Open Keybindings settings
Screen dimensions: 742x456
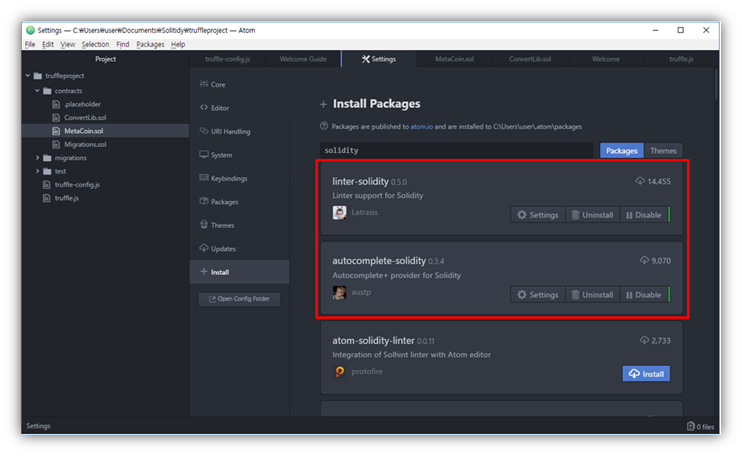pyautogui.click(x=239, y=178)
